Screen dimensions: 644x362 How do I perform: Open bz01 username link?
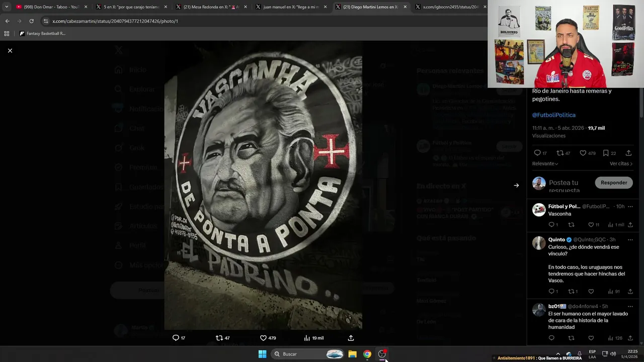pyautogui.click(x=583, y=306)
